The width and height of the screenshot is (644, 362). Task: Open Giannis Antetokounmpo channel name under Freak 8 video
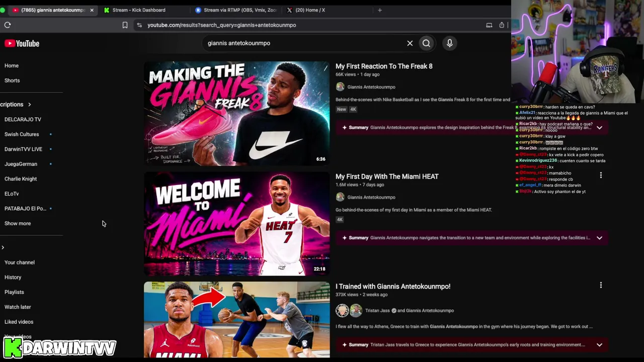coord(371,87)
